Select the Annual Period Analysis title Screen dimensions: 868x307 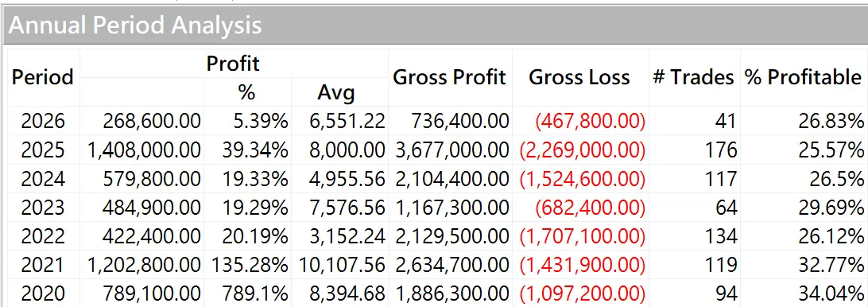[x=135, y=26]
